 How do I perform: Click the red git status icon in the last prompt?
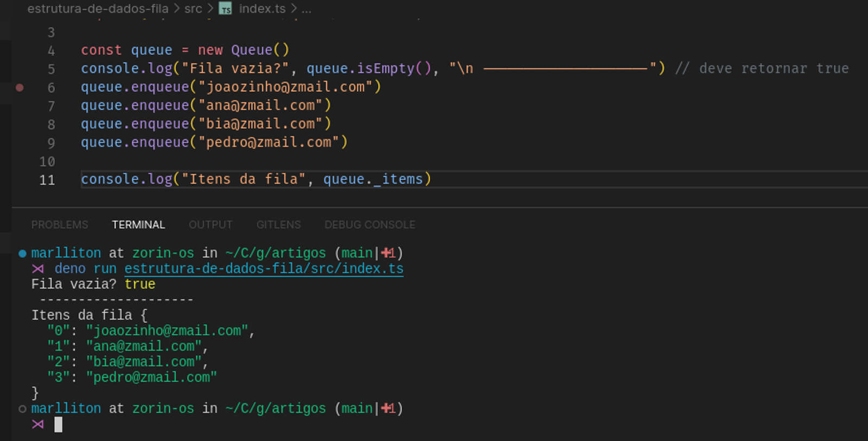(387, 408)
